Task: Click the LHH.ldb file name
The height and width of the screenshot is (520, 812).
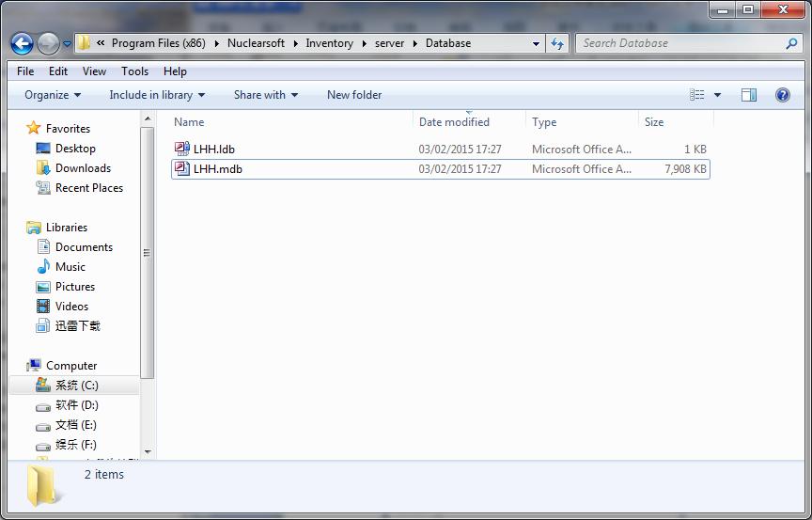Action: pyautogui.click(x=214, y=150)
